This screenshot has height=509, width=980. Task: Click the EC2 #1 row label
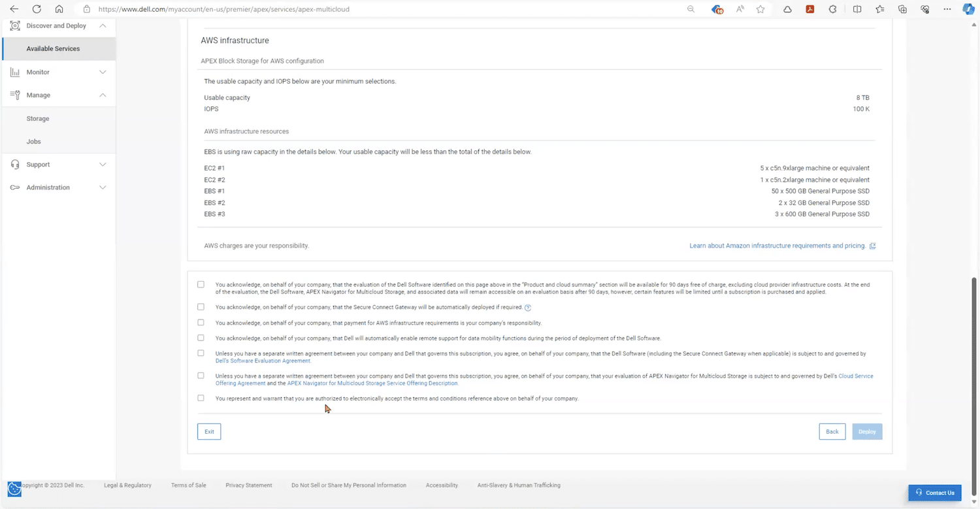tap(214, 168)
